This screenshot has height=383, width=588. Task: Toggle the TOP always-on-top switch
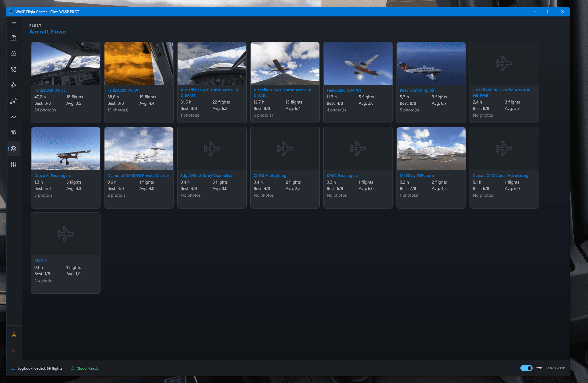coord(526,368)
